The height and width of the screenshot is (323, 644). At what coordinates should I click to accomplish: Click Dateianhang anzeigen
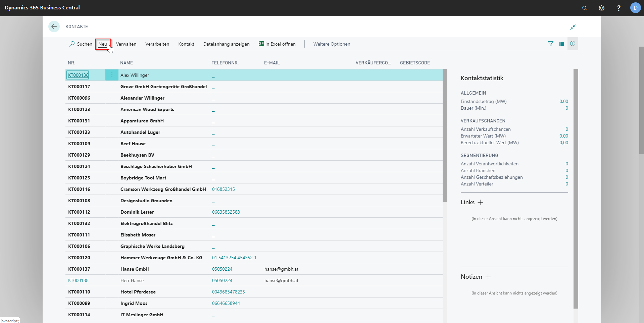click(227, 44)
